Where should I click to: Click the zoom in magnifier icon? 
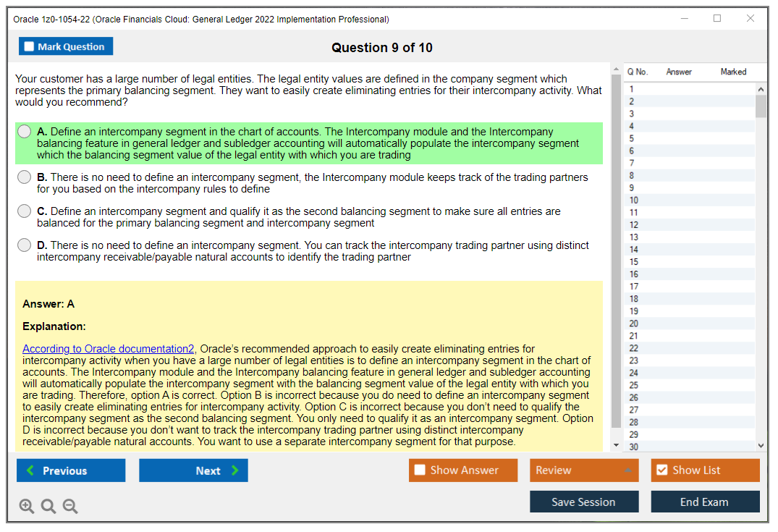[27, 507]
